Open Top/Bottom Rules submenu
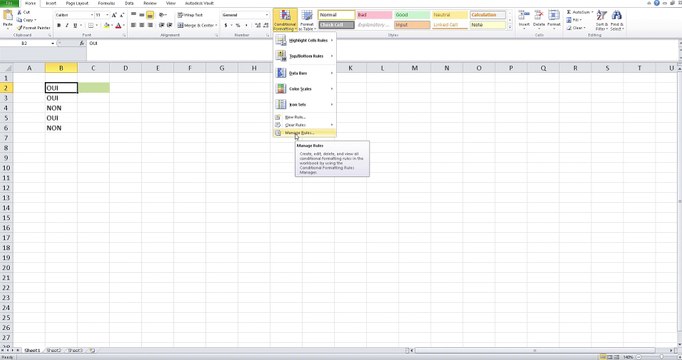 pos(305,56)
